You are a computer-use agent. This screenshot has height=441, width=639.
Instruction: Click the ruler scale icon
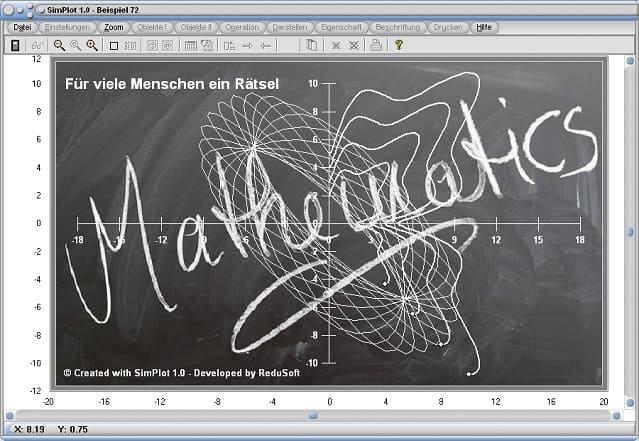pos(130,46)
